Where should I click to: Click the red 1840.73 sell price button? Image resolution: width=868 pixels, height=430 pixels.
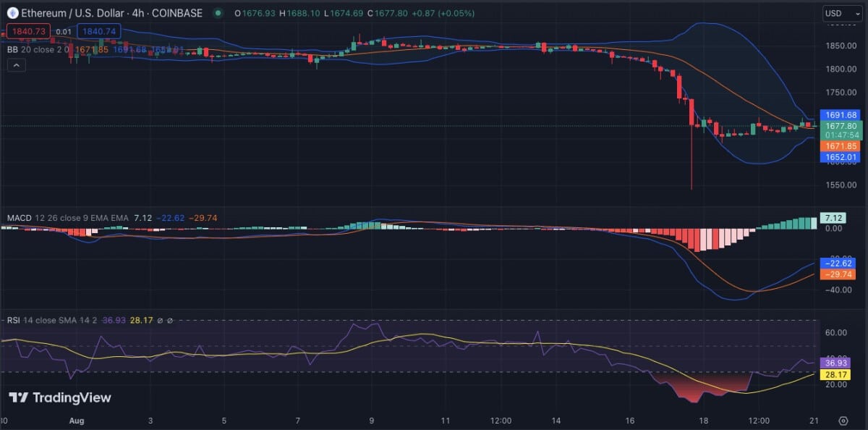(27, 31)
